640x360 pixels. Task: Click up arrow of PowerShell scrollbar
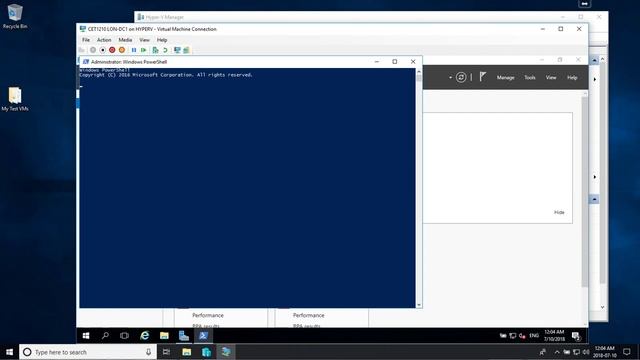click(419, 71)
